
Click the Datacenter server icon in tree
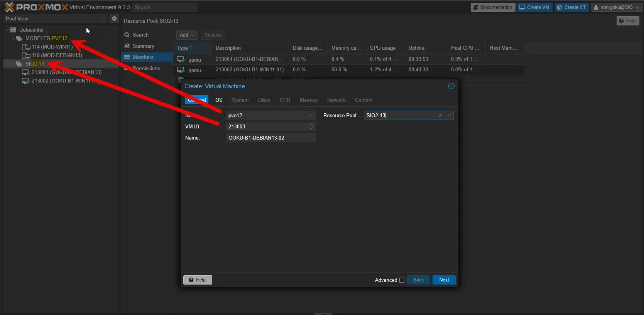pyautogui.click(x=13, y=30)
